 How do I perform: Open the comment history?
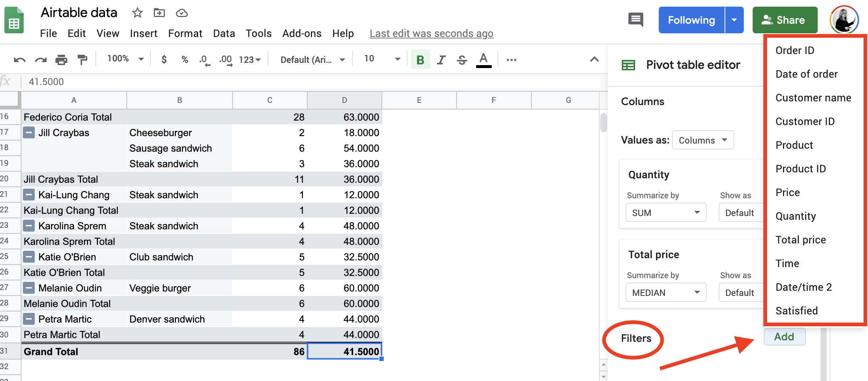point(636,20)
